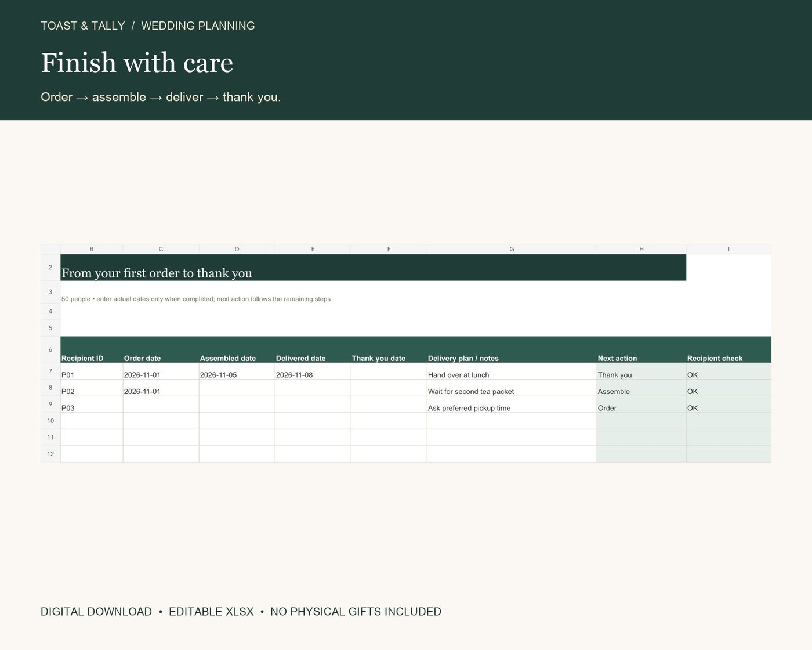Select the OK check in P03's row
Image resolution: width=812 pixels, height=650 pixels.
tap(728, 405)
